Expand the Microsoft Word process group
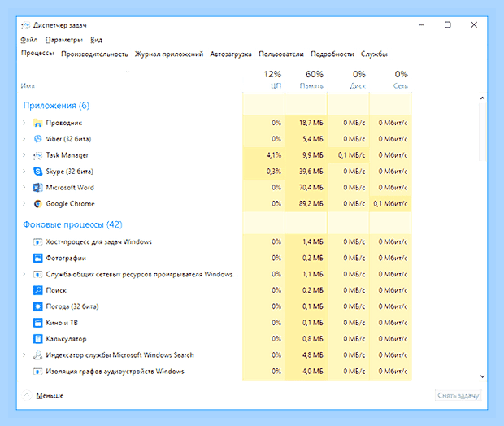504x426 pixels. click(x=24, y=187)
